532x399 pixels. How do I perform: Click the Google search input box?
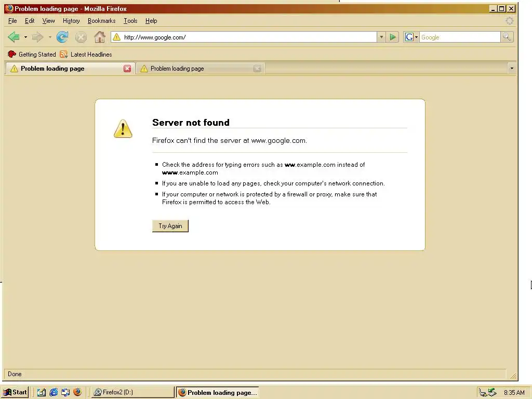tap(460, 37)
